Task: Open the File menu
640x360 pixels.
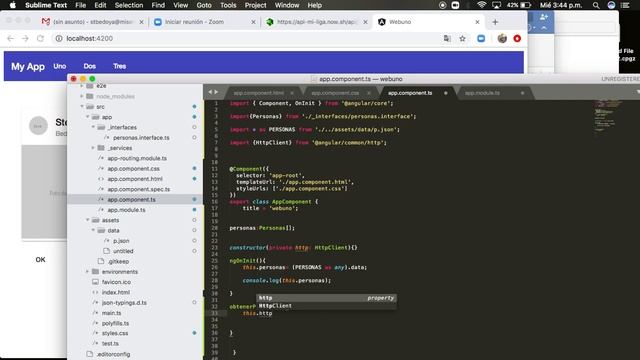Action: [80, 5]
